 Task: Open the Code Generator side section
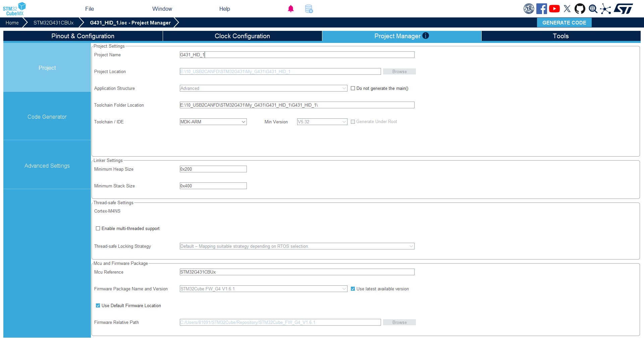coord(47,116)
